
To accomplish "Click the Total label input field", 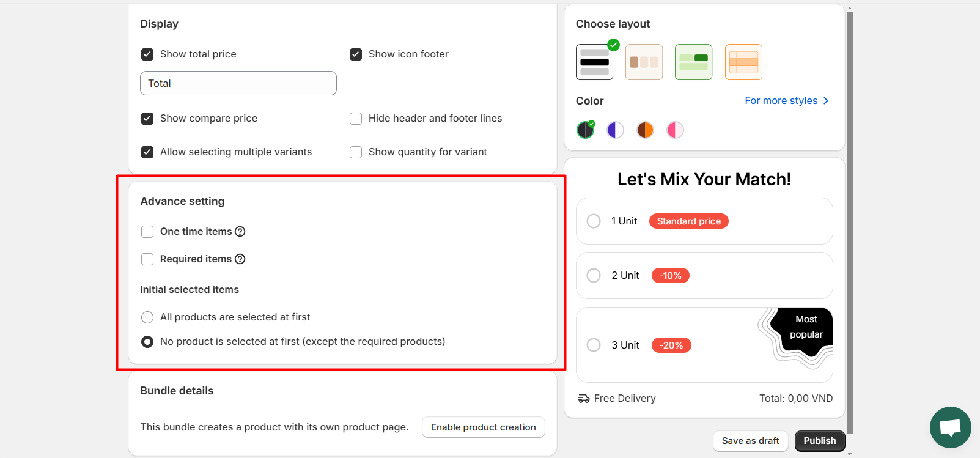I will [x=238, y=83].
